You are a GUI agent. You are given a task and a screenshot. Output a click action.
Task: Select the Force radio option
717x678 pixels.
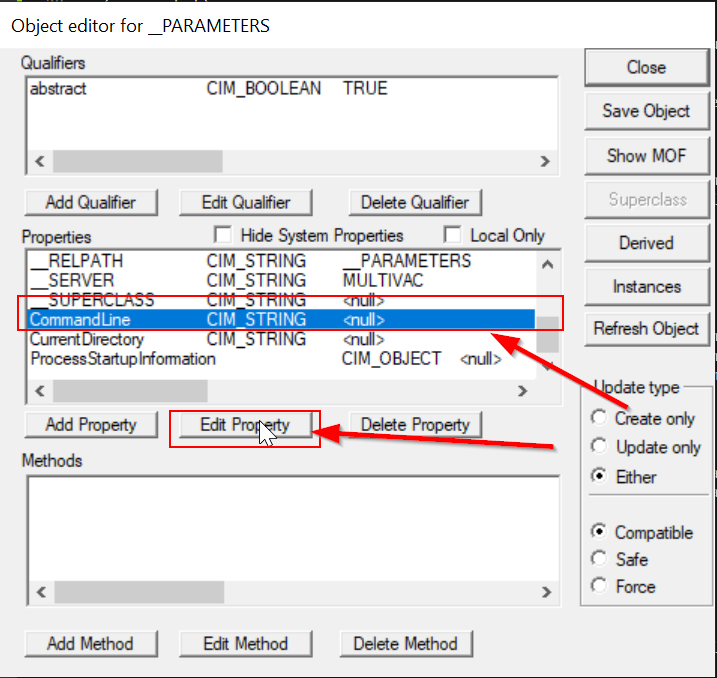tap(599, 587)
